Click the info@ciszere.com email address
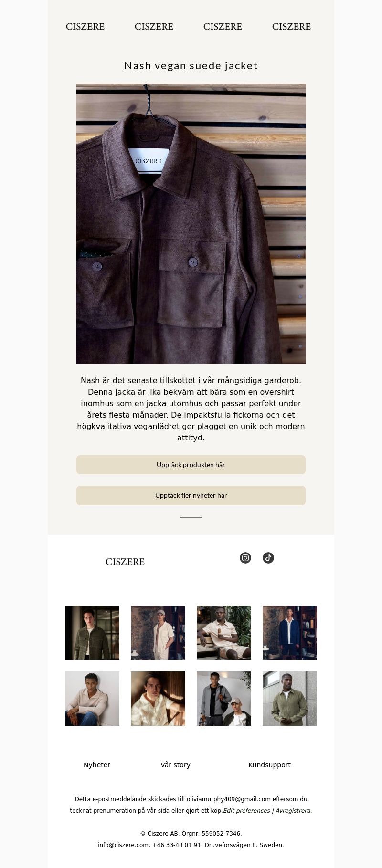Screen dimensions: 382x868 (x=123, y=845)
